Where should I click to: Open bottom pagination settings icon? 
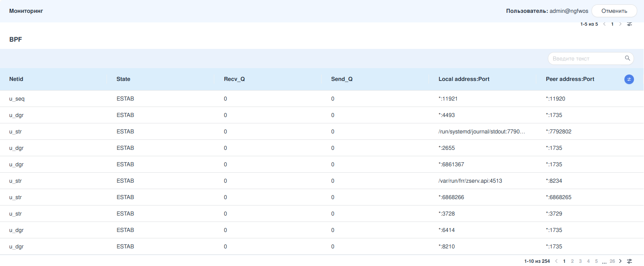pyautogui.click(x=630, y=261)
